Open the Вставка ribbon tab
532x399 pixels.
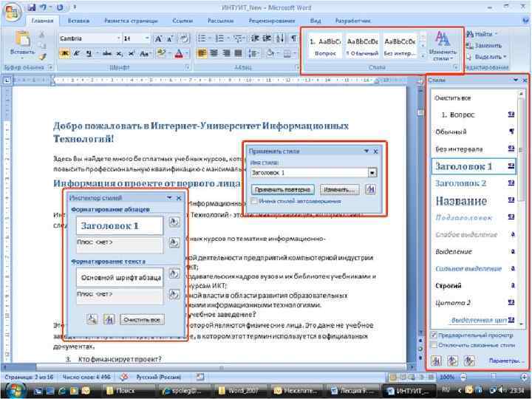pyautogui.click(x=78, y=21)
